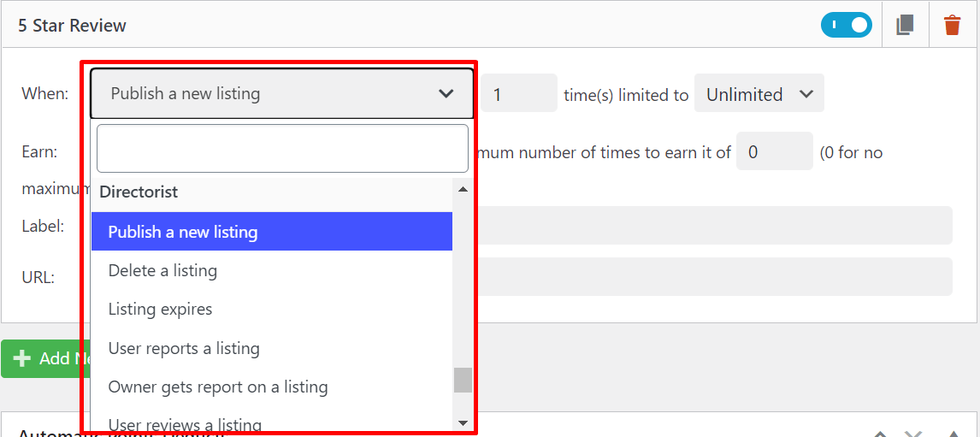Click the dropdown list scroll-up arrow

[x=463, y=190]
